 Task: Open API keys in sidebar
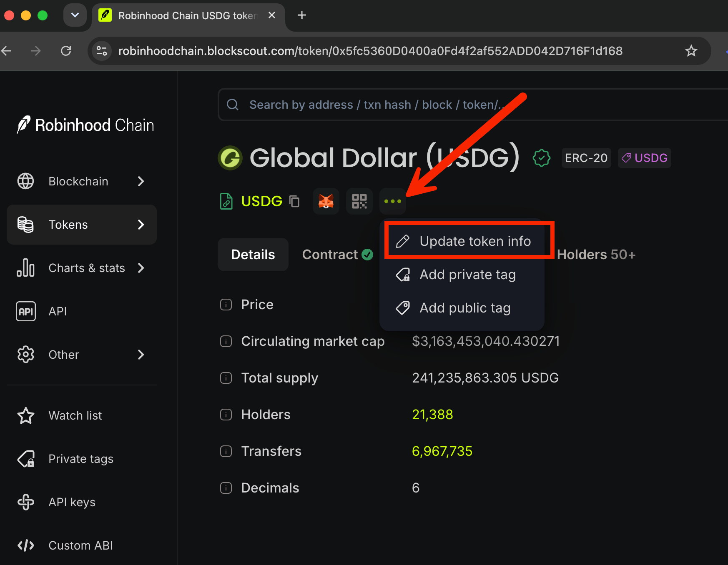coord(82,502)
